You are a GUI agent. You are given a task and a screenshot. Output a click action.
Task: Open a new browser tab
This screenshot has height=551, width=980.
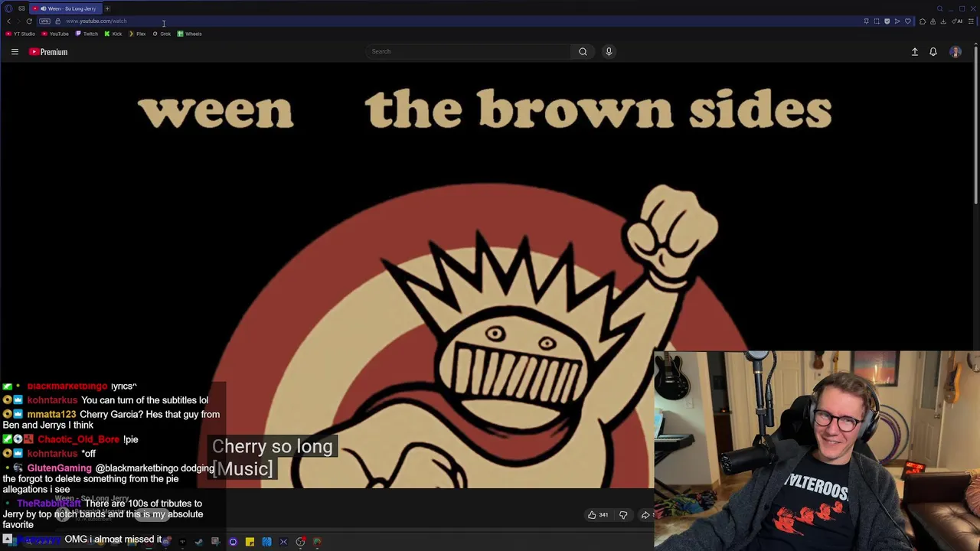[x=107, y=8]
